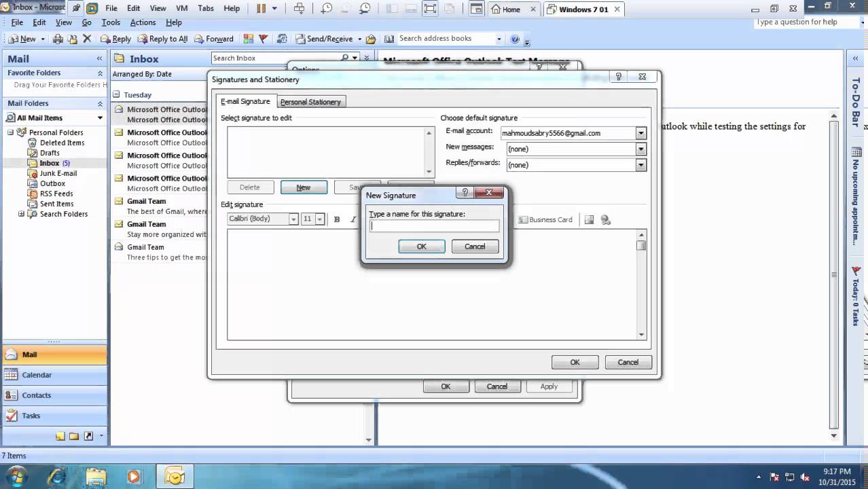Click the Italic formatting icon in signature editor
This screenshot has height=489, width=868.
coord(353,219)
